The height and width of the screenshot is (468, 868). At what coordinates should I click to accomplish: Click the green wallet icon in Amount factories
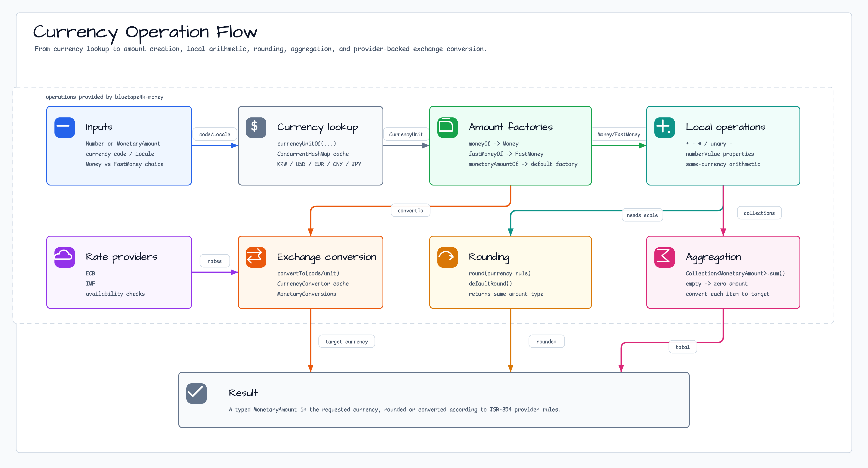pos(447,127)
